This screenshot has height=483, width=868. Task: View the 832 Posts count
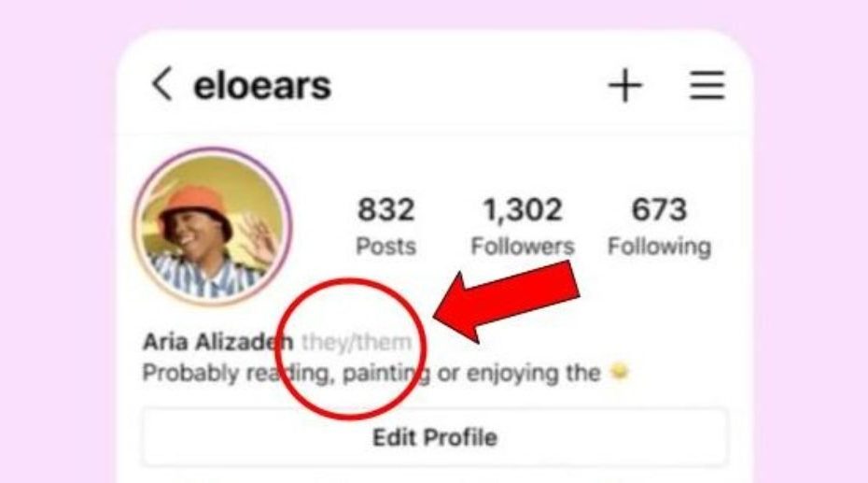pyautogui.click(x=385, y=226)
